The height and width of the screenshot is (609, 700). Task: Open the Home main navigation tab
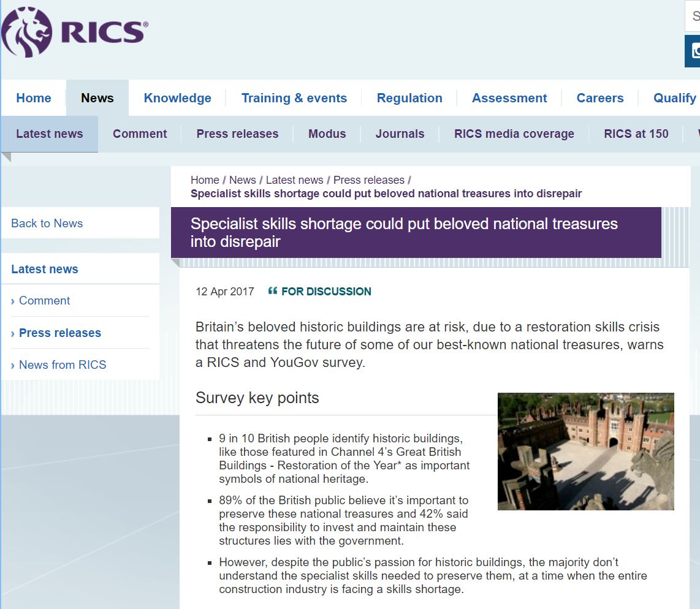point(34,97)
